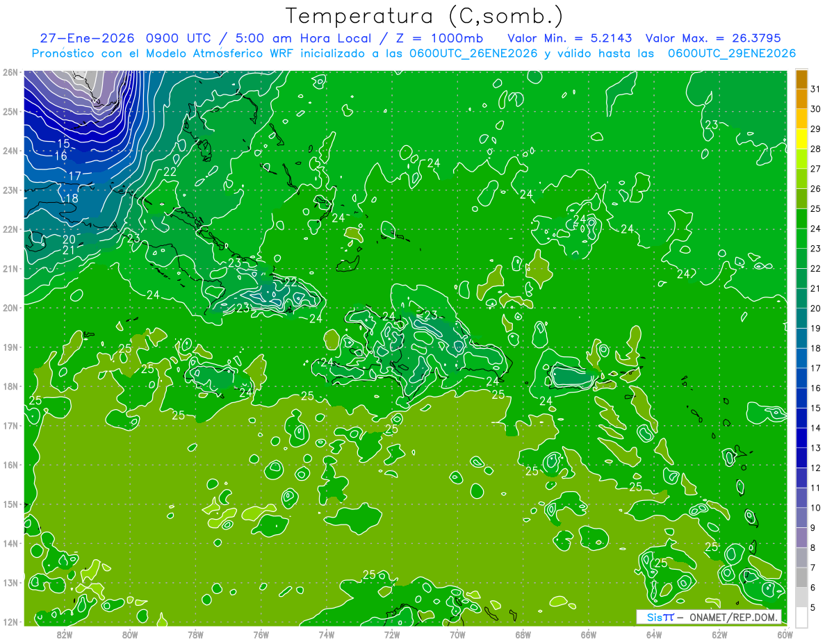Click the '15' contour label on the map
Screen dimensions: 834x644
click(63, 144)
